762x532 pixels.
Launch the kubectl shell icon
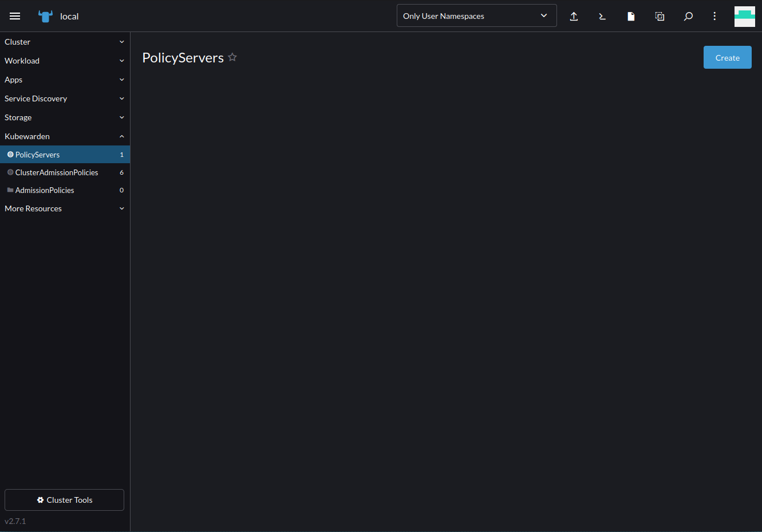coord(602,17)
